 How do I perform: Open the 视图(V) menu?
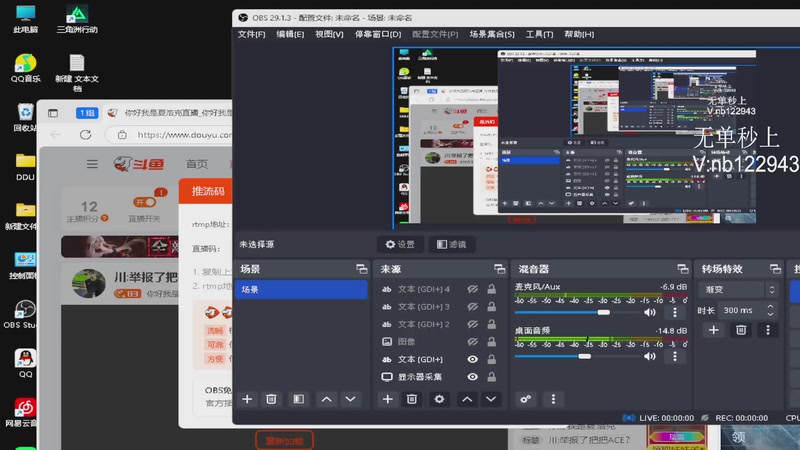(x=329, y=34)
